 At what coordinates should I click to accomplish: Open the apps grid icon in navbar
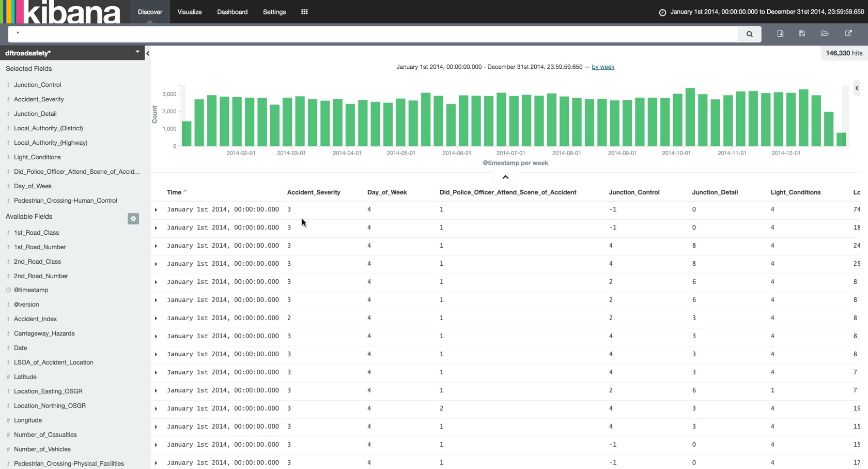coord(304,12)
